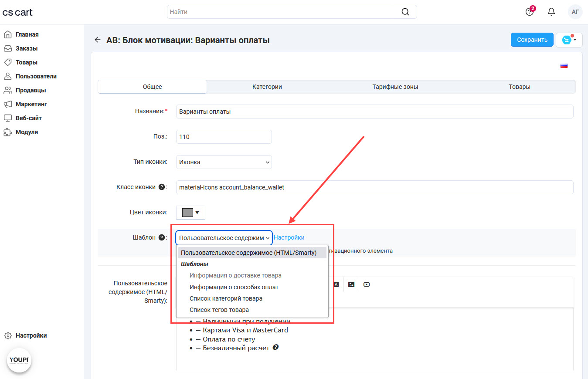Click the help icon next to Класс иконки
588x379 pixels.
coord(161,187)
